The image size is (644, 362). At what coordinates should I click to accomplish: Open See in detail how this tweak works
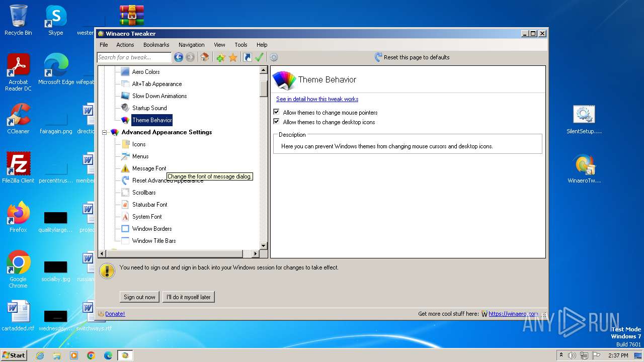pos(317,99)
